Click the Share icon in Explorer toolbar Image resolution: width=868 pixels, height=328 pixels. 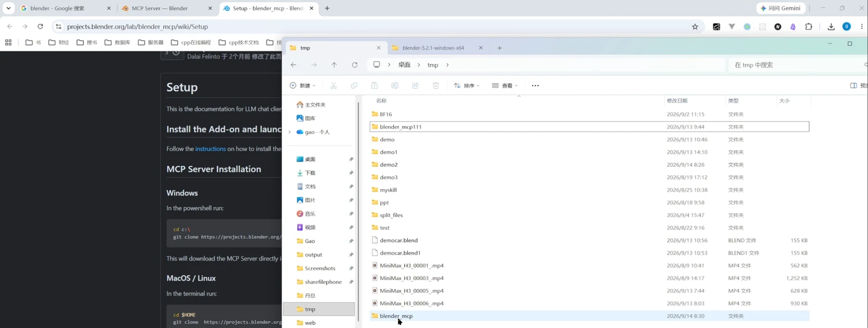click(416, 86)
